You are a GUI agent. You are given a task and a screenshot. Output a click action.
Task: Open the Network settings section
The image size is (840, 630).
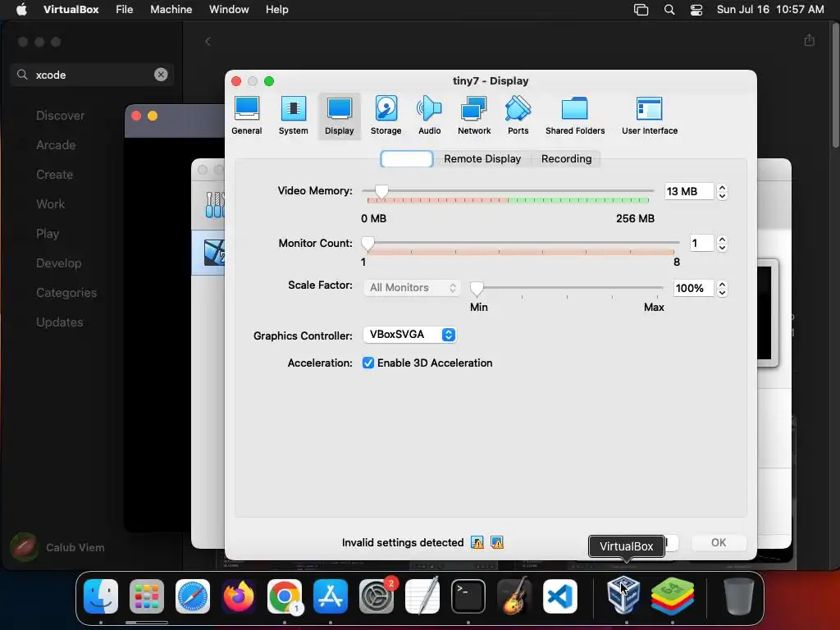point(474,116)
